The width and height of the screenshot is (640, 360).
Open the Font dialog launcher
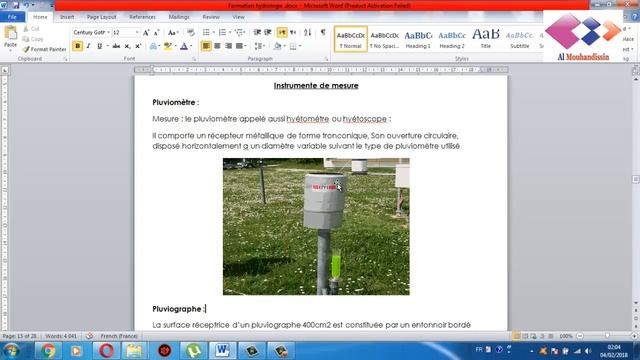click(194, 59)
